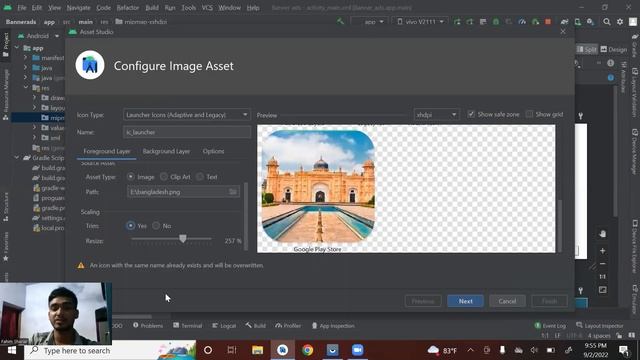
Task: Click the Next button in Asset Studio
Action: pos(465,301)
